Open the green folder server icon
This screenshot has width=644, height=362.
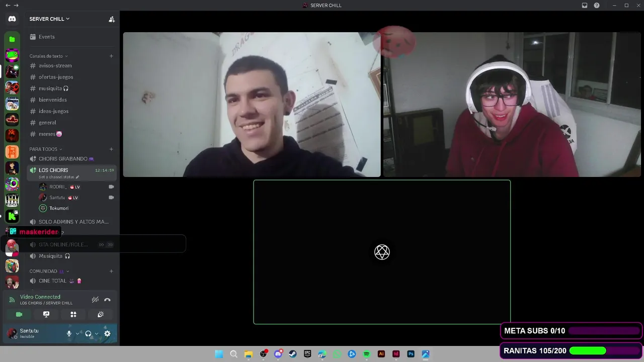pyautogui.click(x=12, y=39)
